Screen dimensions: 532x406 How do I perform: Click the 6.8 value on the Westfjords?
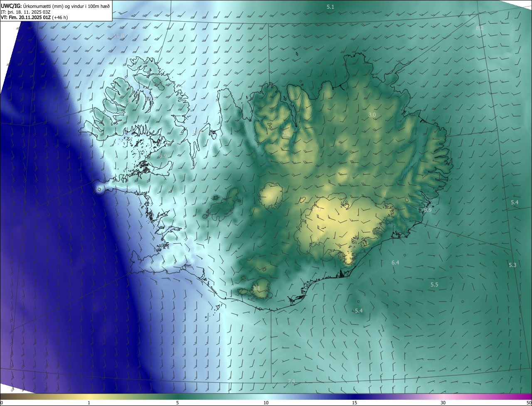click(x=127, y=101)
